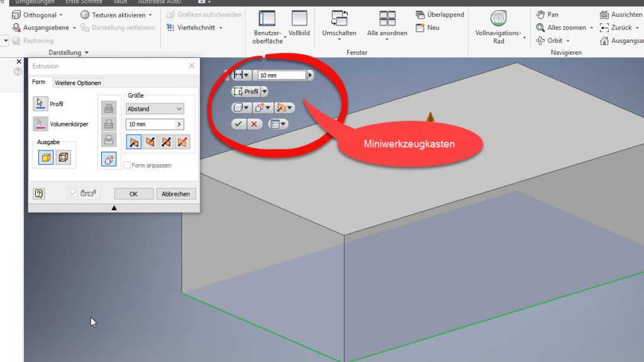Cancel with red X in mini toolbar
The height and width of the screenshot is (362, 644).
pyautogui.click(x=254, y=124)
